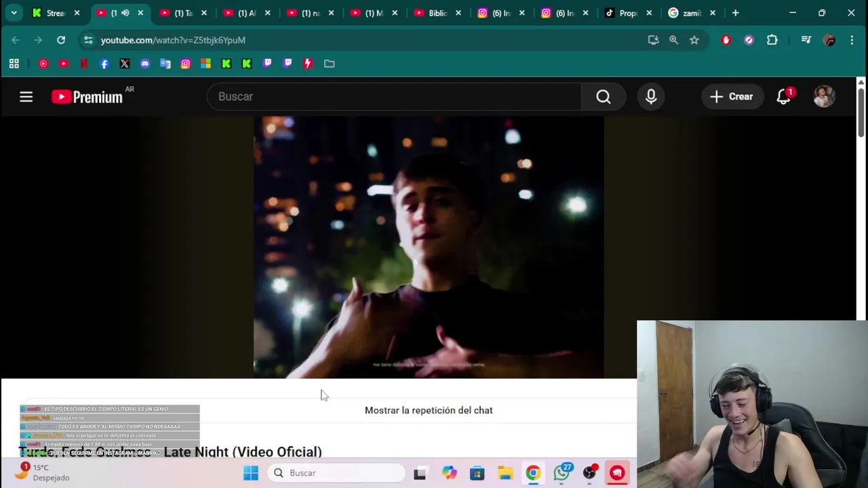
Task: Open WhatsApp from taskbar
Action: tap(561, 473)
